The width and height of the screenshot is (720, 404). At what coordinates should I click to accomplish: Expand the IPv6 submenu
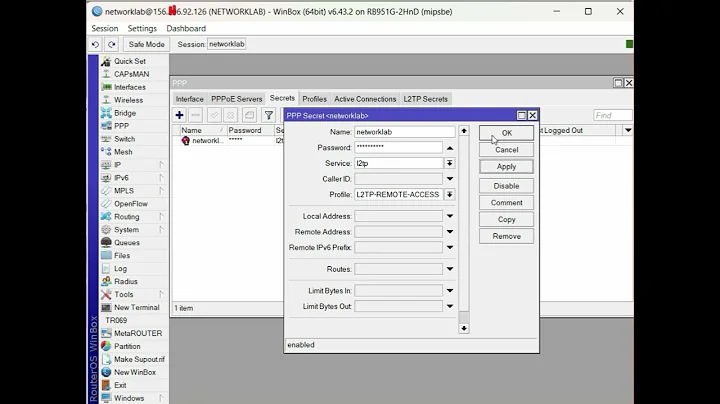pos(161,178)
